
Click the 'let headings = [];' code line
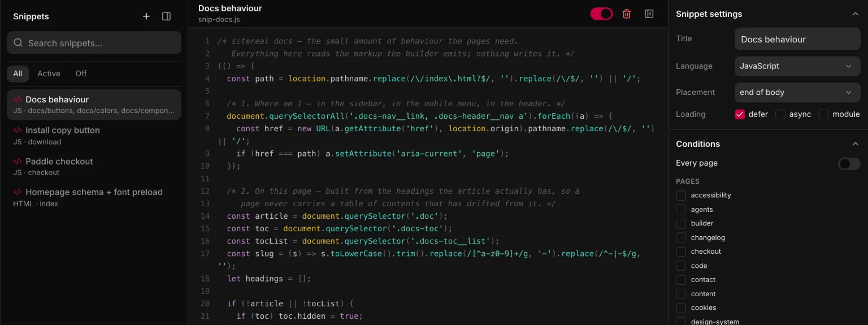[x=269, y=279]
